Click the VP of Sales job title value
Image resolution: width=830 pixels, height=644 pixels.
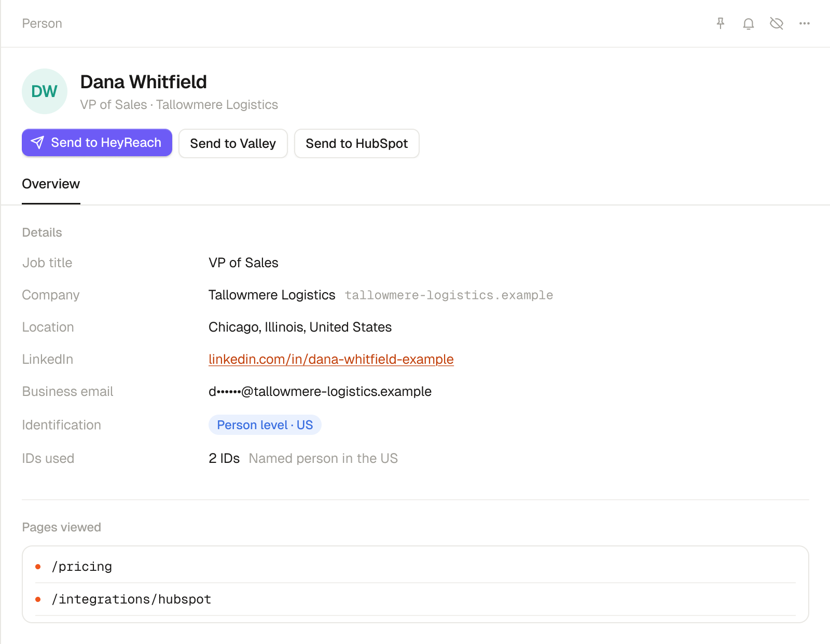pyautogui.click(x=243, y=263)
